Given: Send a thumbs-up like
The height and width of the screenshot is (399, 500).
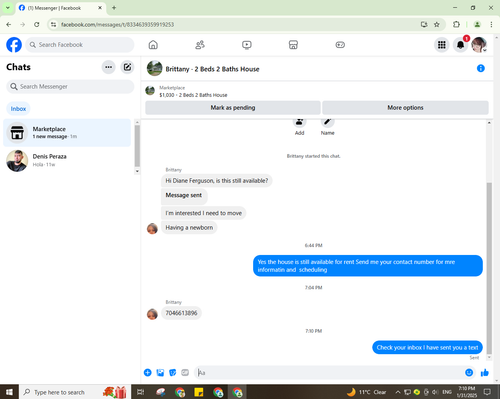Looking at the screenshot, I should 485,373.
